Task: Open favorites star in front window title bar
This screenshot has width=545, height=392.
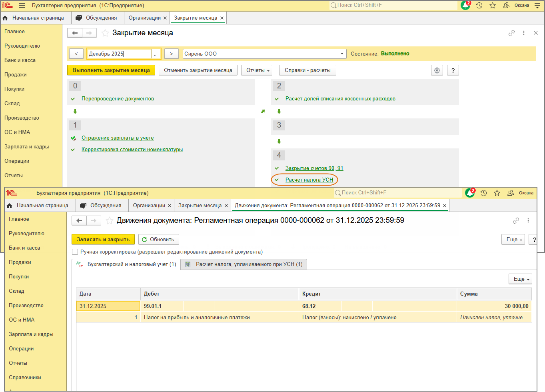Action: pyautogui.click(x=497, y=193)
